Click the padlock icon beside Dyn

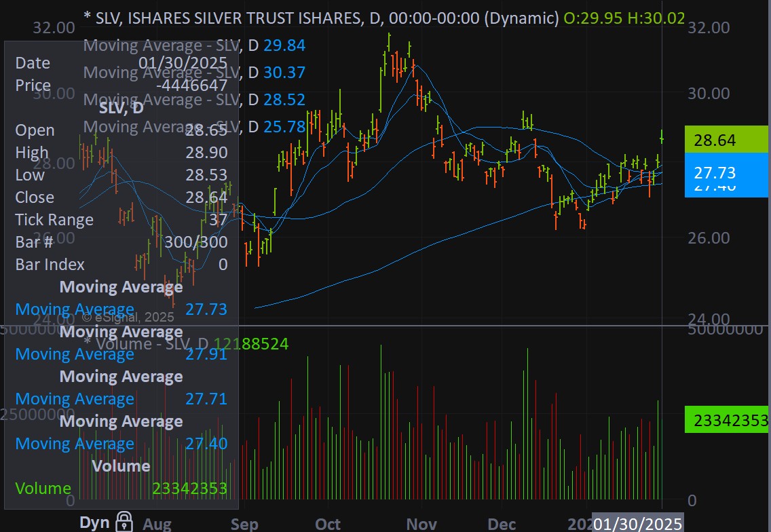[x=124, y=522]
